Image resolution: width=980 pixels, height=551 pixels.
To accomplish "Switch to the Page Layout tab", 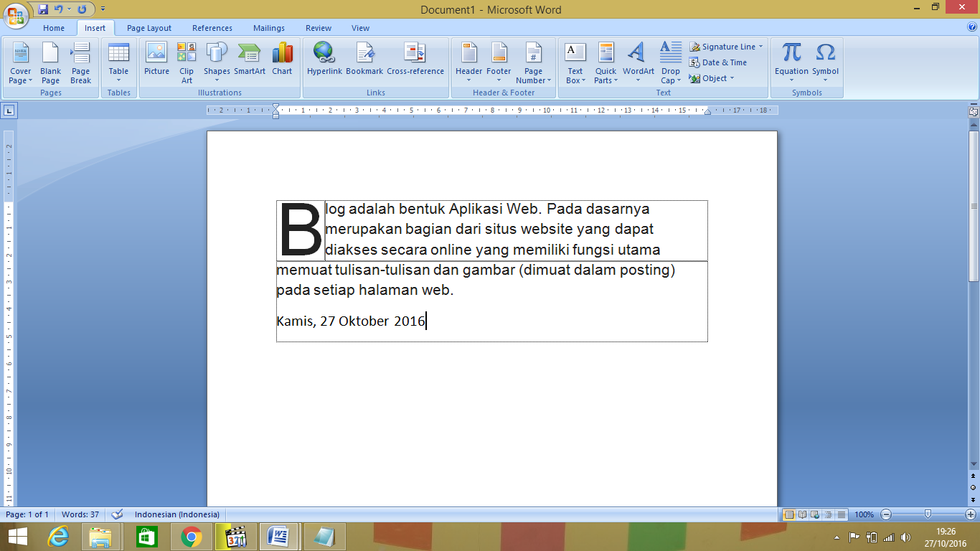I will (x=149, y=28).
